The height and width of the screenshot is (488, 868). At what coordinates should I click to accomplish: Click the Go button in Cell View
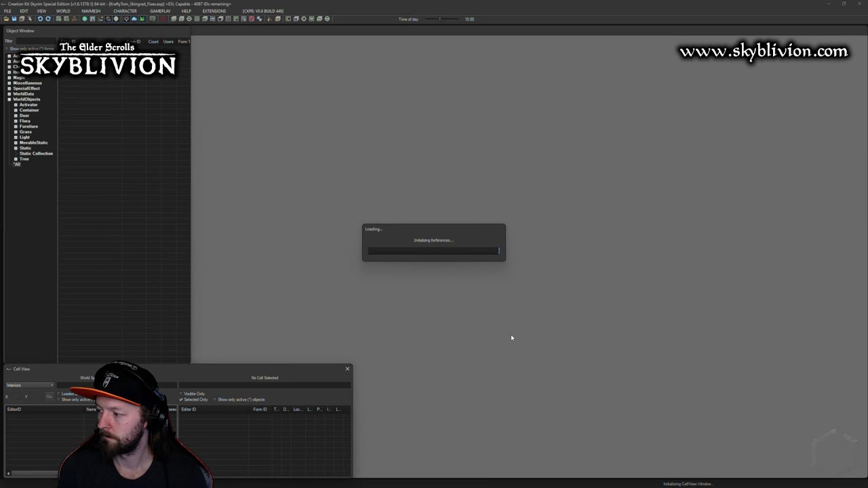tap(49, 396)
